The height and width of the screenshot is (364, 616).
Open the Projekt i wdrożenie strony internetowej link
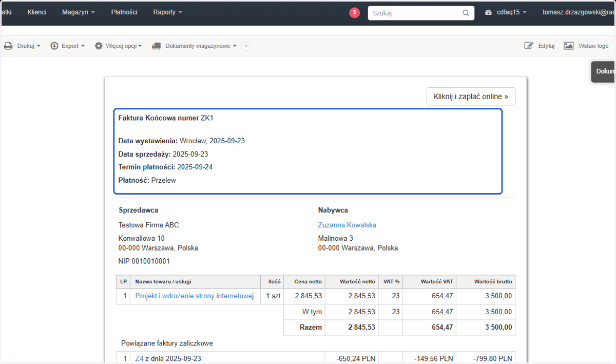[x=195, y=296]
